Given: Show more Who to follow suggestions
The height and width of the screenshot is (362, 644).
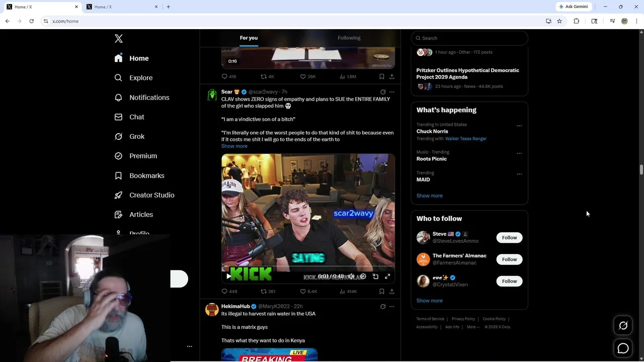Looking at the screenshot, I should [x=430, y=301].
